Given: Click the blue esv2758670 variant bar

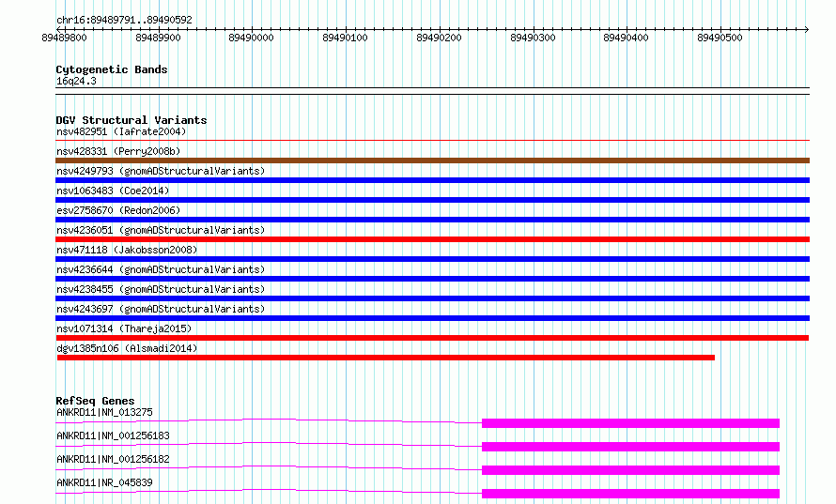Looking at the screenshot, I should click(432, 220).
